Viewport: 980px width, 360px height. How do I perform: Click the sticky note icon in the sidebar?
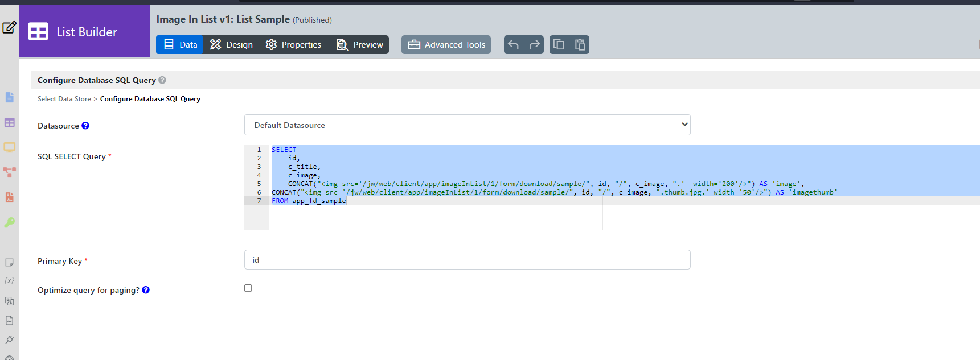pos(9,262)
